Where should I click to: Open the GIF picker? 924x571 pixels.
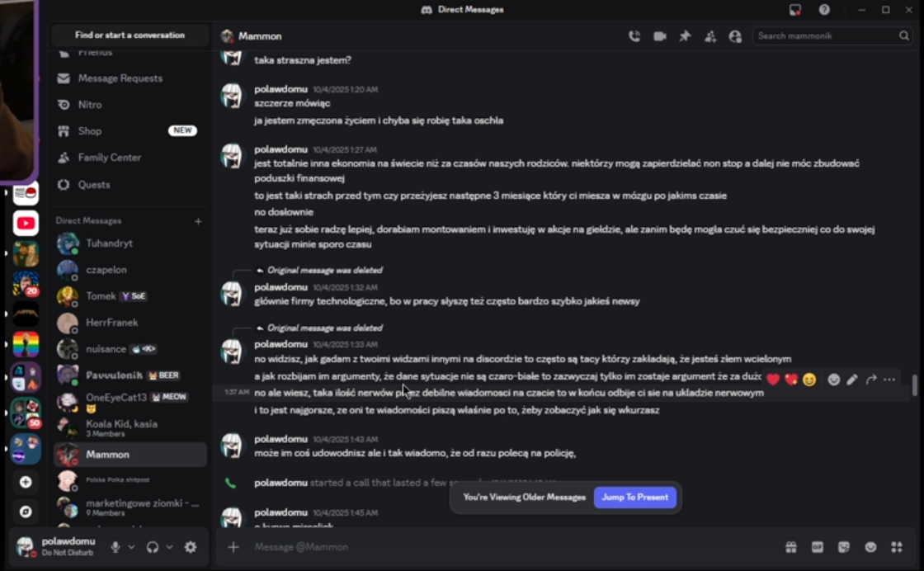point(818,547)
